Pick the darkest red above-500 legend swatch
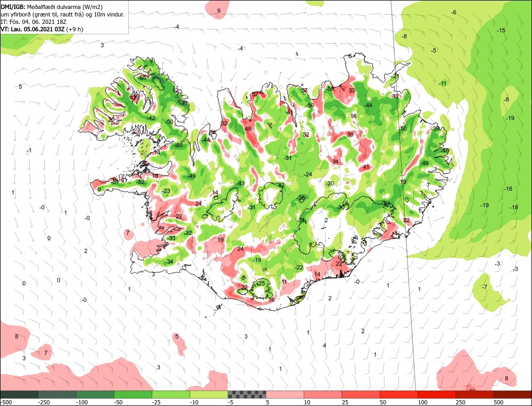The image size is (532, 406). [513, 394]
